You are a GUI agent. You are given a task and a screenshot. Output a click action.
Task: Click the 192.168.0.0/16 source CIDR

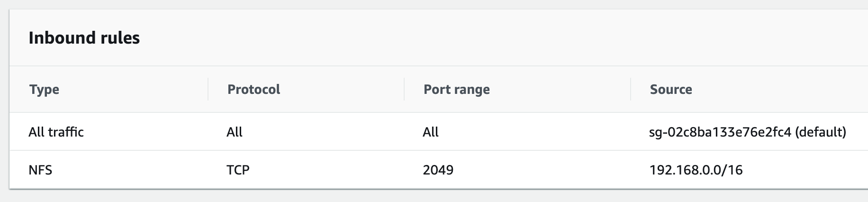[696, 170]
